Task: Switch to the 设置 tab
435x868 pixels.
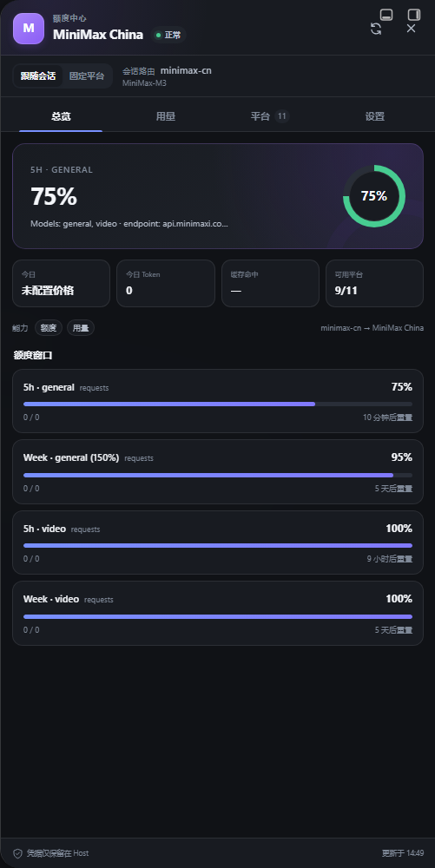Action: click(375, 116)
